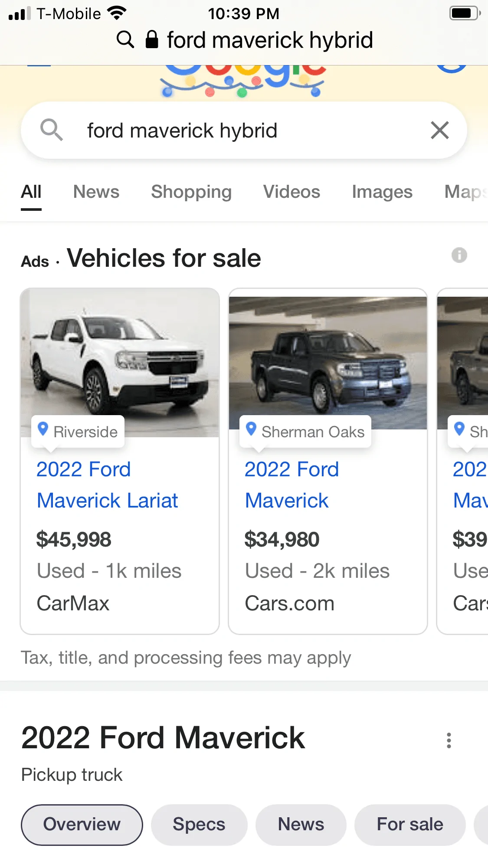Clear the search query with X icon
Image resolution: width=488 pixels, height=868 pixels.
439,130
